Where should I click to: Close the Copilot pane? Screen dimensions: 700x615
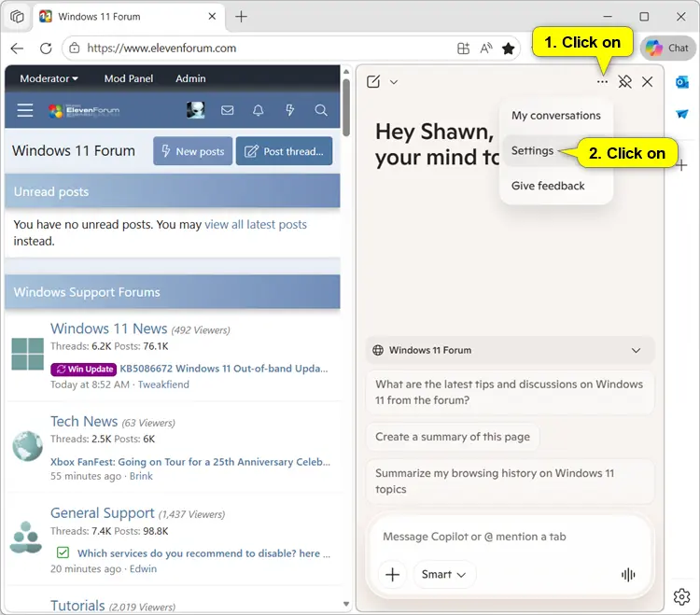coord(648,82)
